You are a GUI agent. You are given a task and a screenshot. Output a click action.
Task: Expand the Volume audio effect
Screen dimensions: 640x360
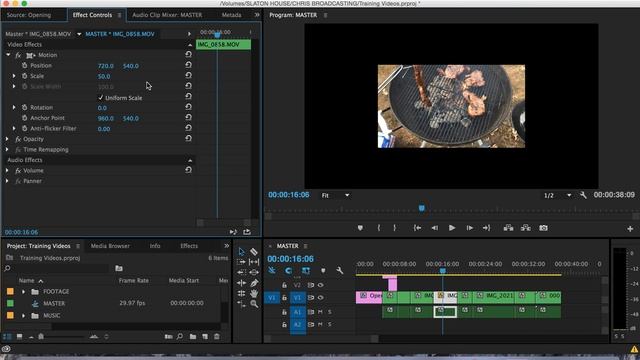click(x=7, y=170)
